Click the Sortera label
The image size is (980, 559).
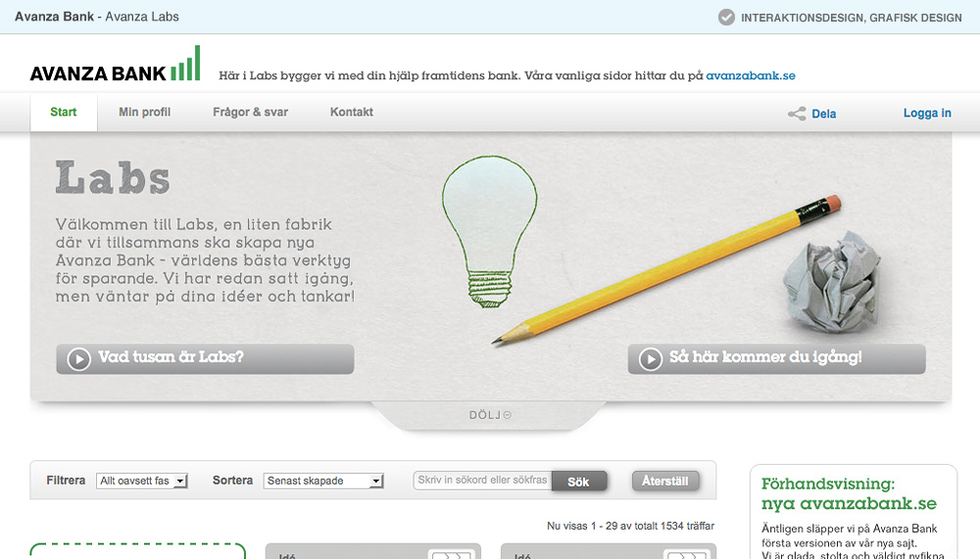[232, 481]
